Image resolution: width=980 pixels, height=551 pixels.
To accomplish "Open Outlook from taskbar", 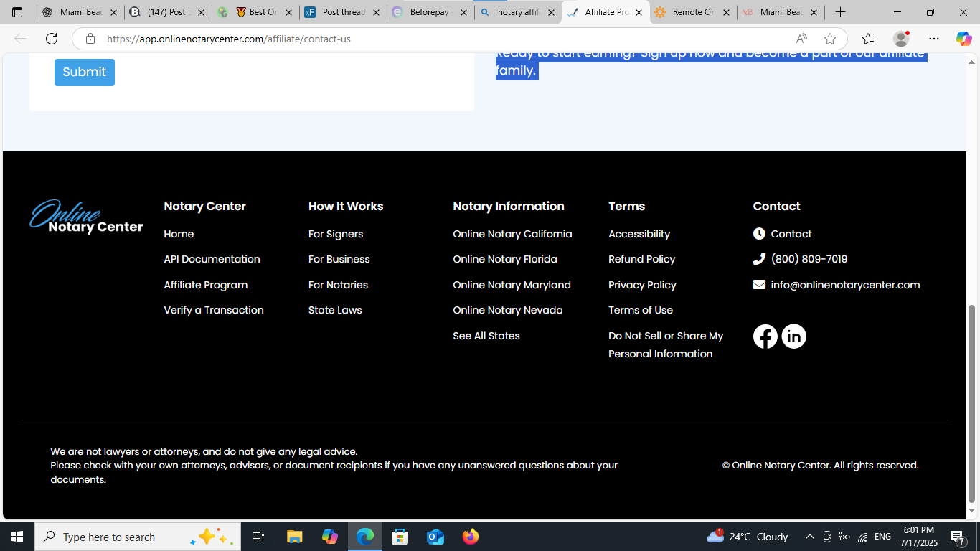I will click(x=435, y=537).
